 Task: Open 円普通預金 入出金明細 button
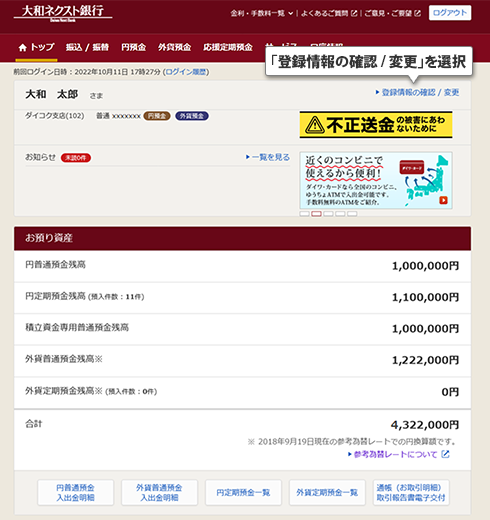(76, 493)
